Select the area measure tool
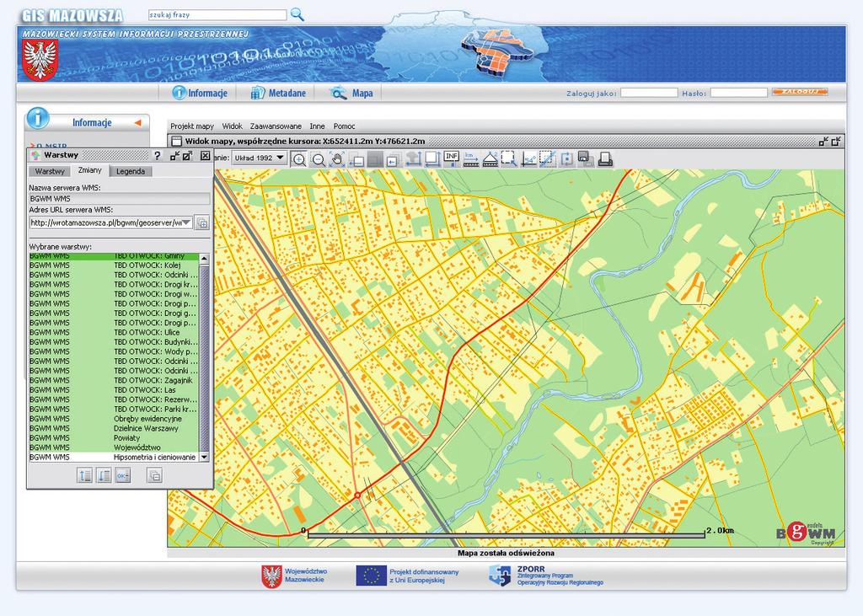 490,159
